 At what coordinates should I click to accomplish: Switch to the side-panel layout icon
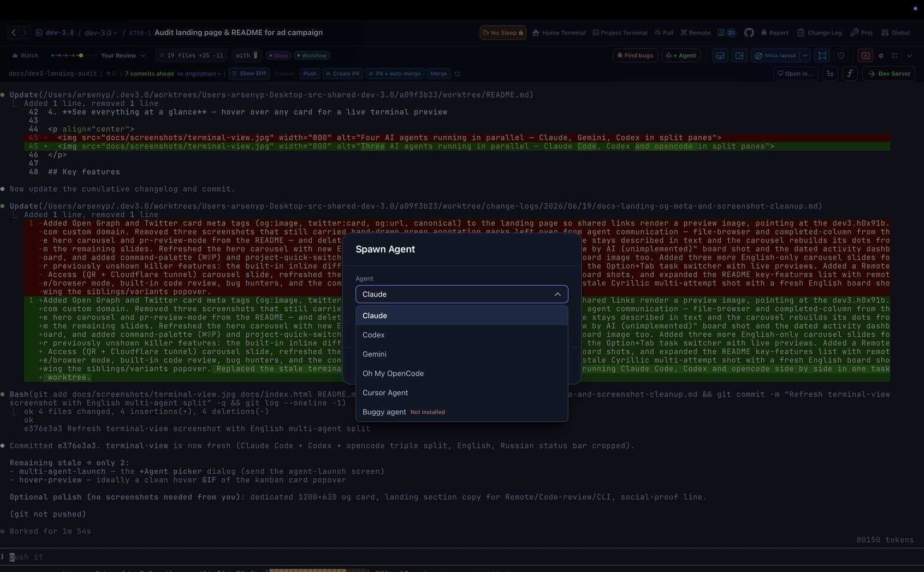[x=739, y=55]
